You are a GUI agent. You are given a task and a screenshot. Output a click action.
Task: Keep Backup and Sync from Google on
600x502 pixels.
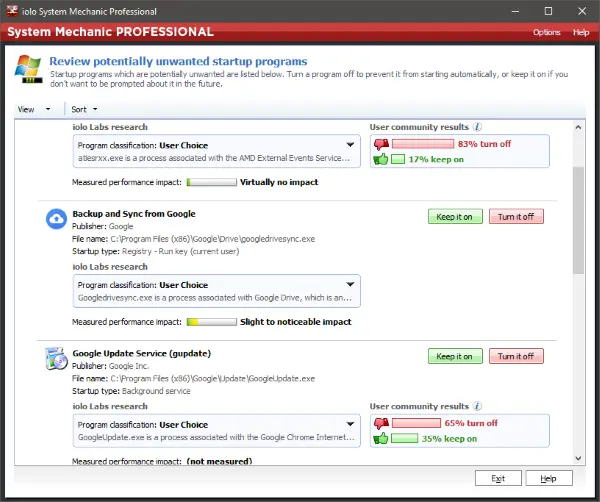coord(455,217)
